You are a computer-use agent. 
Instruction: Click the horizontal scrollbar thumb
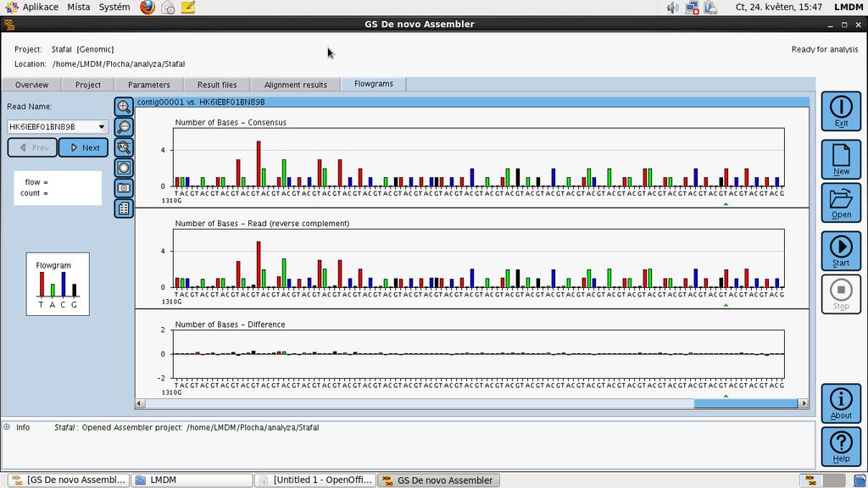point(746,404)
